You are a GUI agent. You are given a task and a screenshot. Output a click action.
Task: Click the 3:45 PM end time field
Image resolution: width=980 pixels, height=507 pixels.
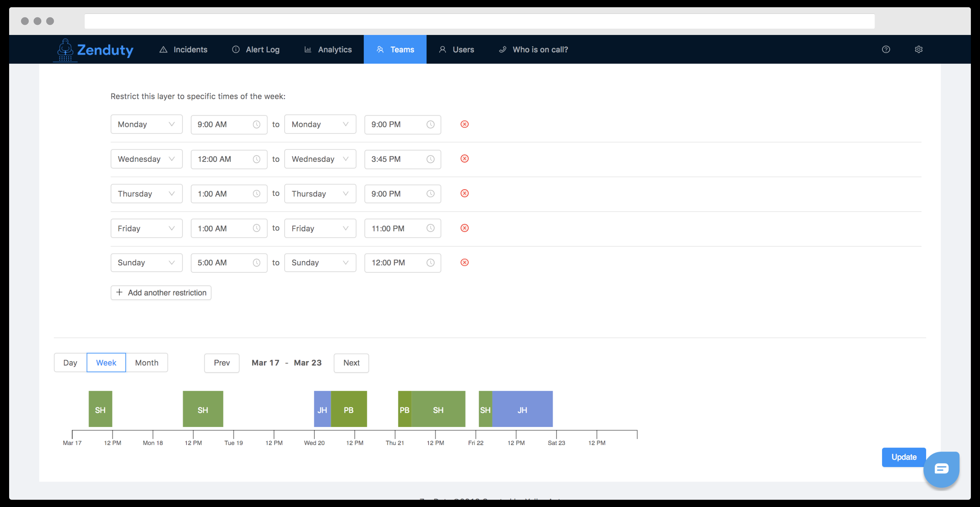coord(403,159)
